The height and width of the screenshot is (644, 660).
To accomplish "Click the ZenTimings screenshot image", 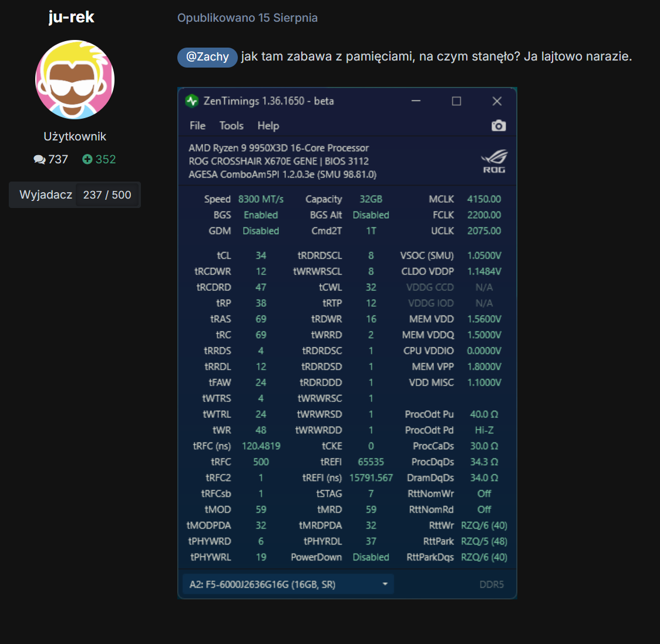I will (347, 343).
